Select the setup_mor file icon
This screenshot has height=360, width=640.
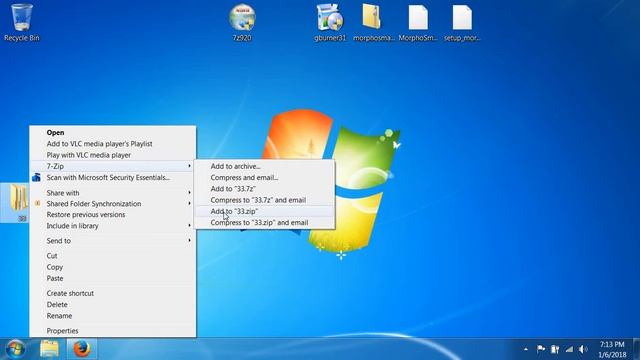coord(462,22)
